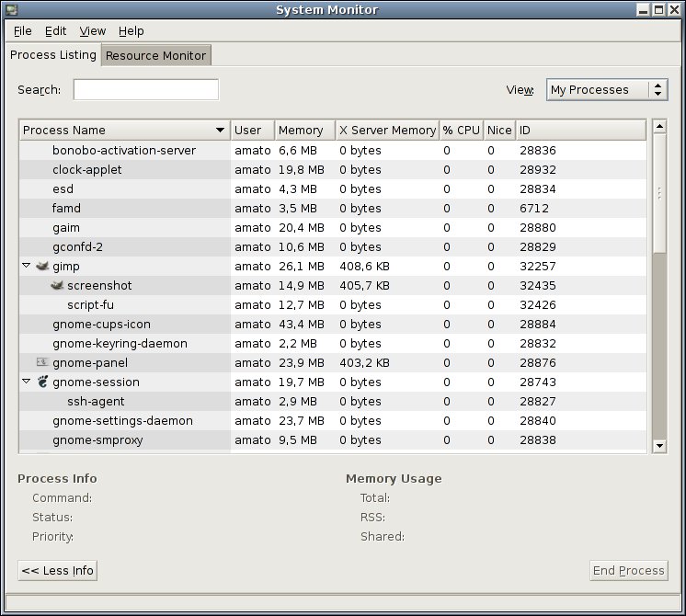The image size is (686, 616).
Task: Click the System Monitor title bar icon
Action: point(12,9)
